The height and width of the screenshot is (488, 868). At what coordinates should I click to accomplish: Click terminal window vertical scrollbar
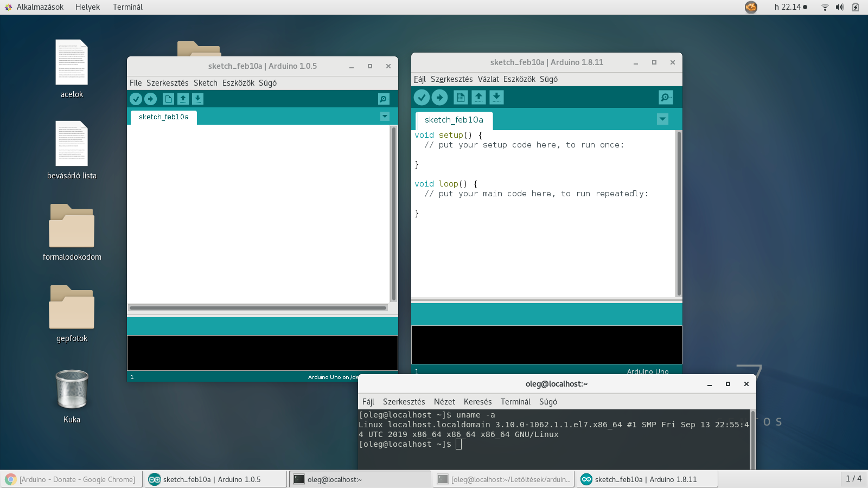click(x=752, y=440)
